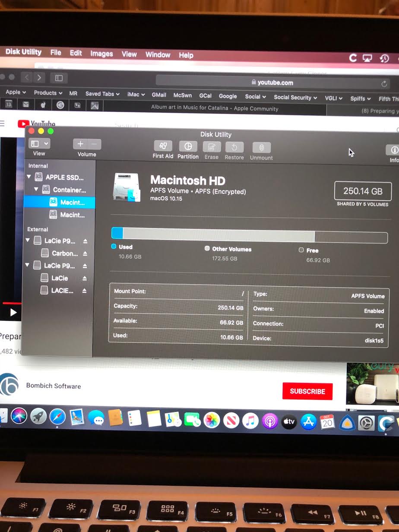The height and width of the screenshot is (532, 399).
Task: Open Messages from the Dock
Action: (x=96, y=418)
